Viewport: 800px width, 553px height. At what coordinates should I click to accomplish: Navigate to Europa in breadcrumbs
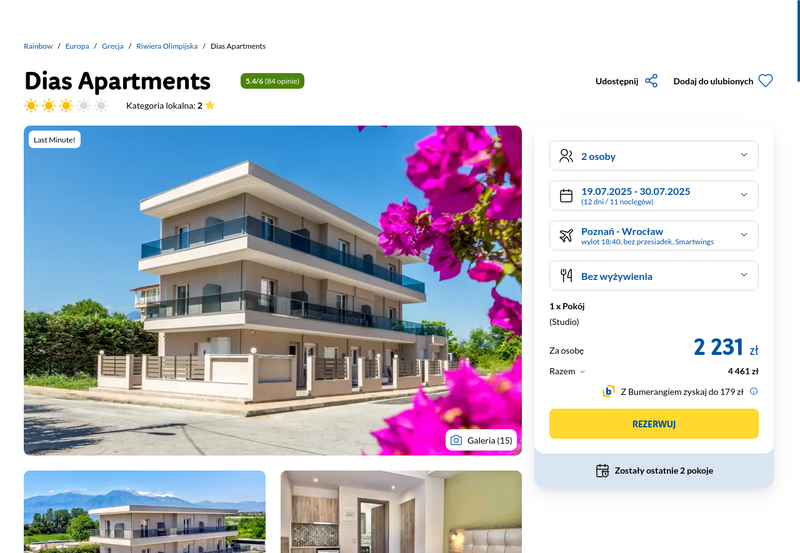pos(77,46)
